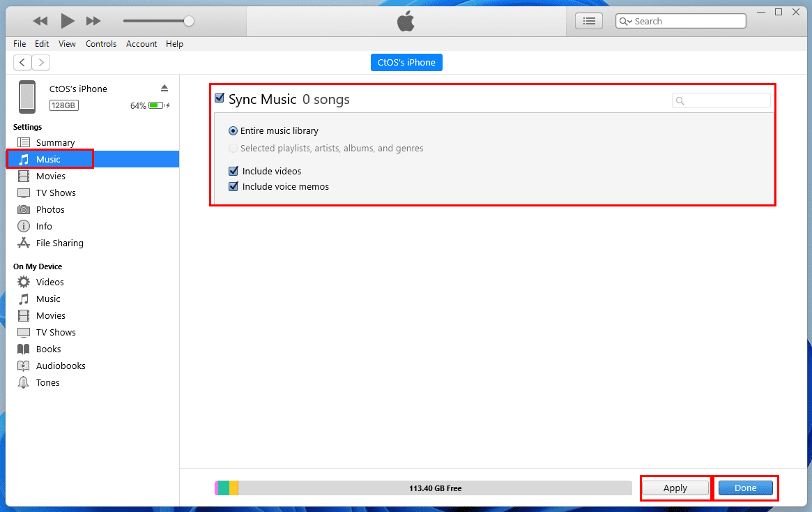Click the Summary list icon
This screenshot has width=812, height=512.
23,142
